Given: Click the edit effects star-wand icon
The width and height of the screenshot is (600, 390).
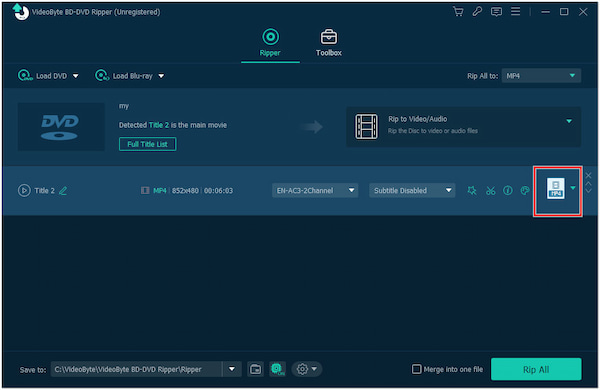Looking at the screenshot, I should click(472, 190).
